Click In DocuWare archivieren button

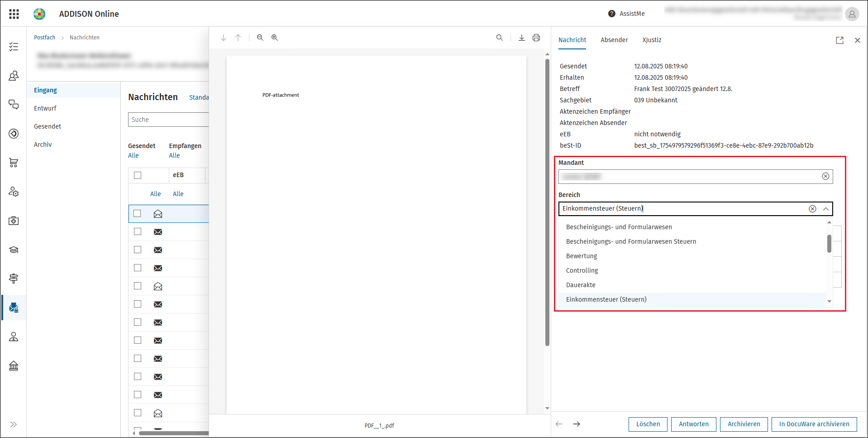point(814,424)
